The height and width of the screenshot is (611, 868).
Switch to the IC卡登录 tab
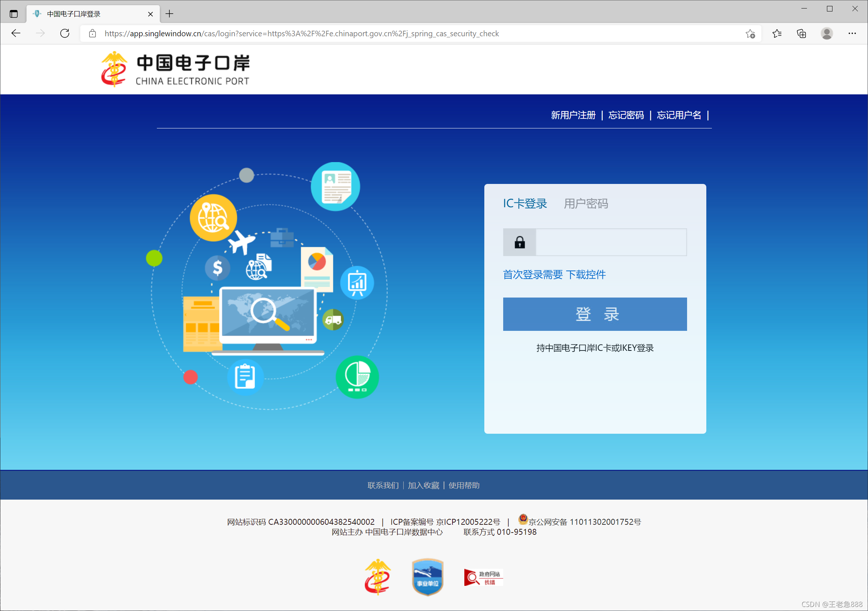(x=525, y=204)
